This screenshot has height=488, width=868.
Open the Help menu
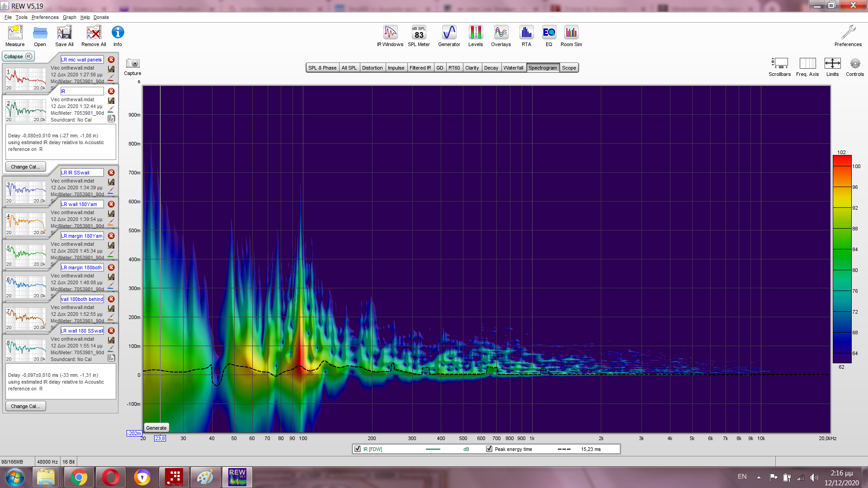85,17
